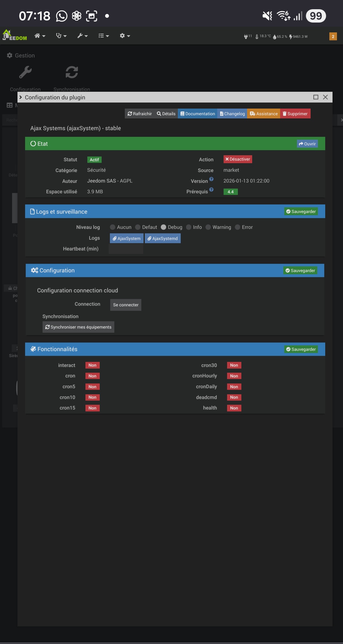343x644 pixels.
Task: Toggle the cronHourly Non badge
Action: [234, 376]
